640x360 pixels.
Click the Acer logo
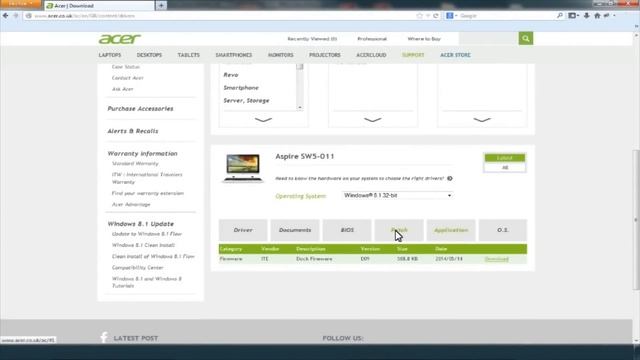pos(120,39)
